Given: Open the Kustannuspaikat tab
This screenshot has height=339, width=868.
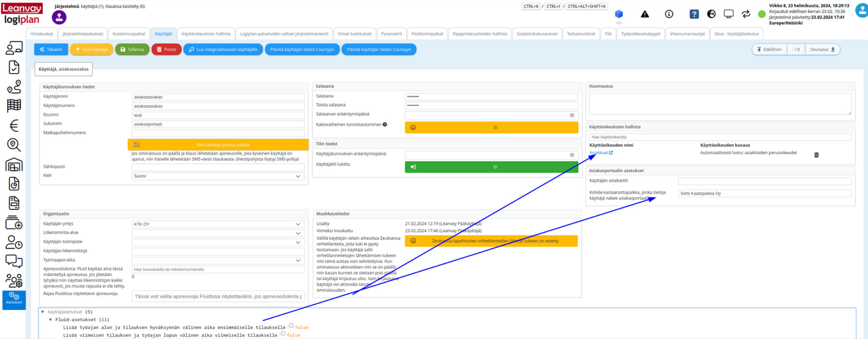Looking at the screenshot, I should 129,34.
